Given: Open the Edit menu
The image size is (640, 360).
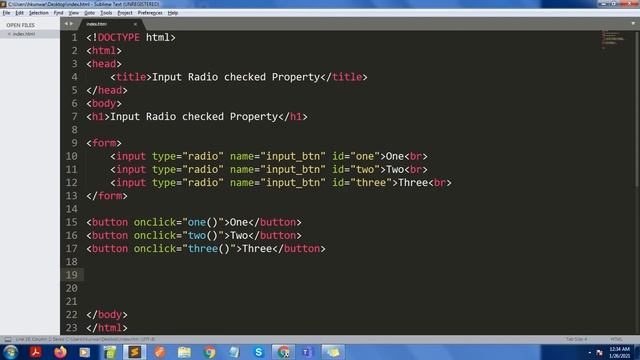Looking at the screenshot, I should pyautogui.click(x=19, y=13).
